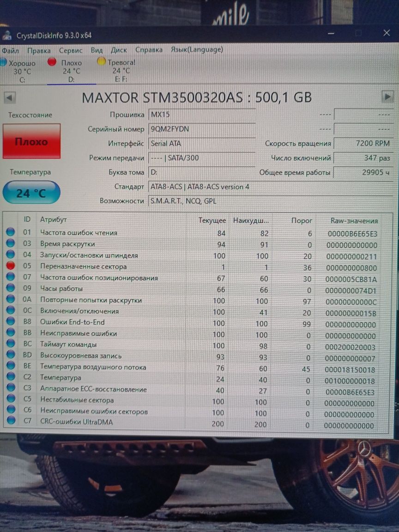The width and height of the screenshot is (399, 532).
Task: Click the CrystalDiskInfo title bar app icon
Action: point(7,35)
